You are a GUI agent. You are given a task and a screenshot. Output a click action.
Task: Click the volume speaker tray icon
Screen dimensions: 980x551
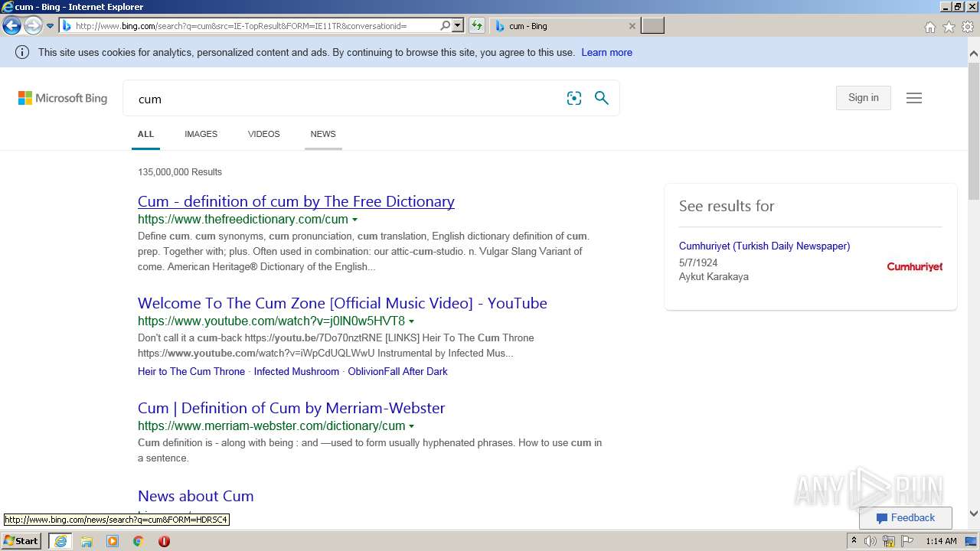point(871,541)
